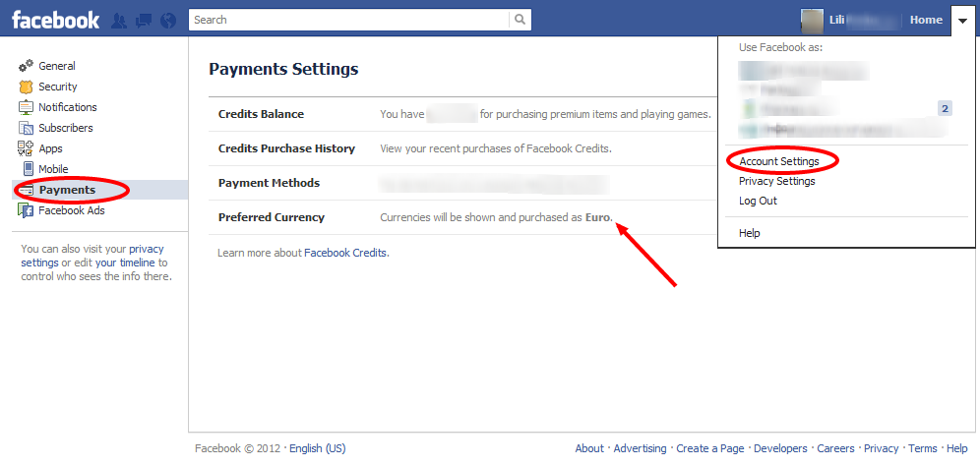Image resolution: width=980 pixels, height=467 pixels.
Task: Go to Home in top bar
Action: pyautogui.click(x=926, y=20)
